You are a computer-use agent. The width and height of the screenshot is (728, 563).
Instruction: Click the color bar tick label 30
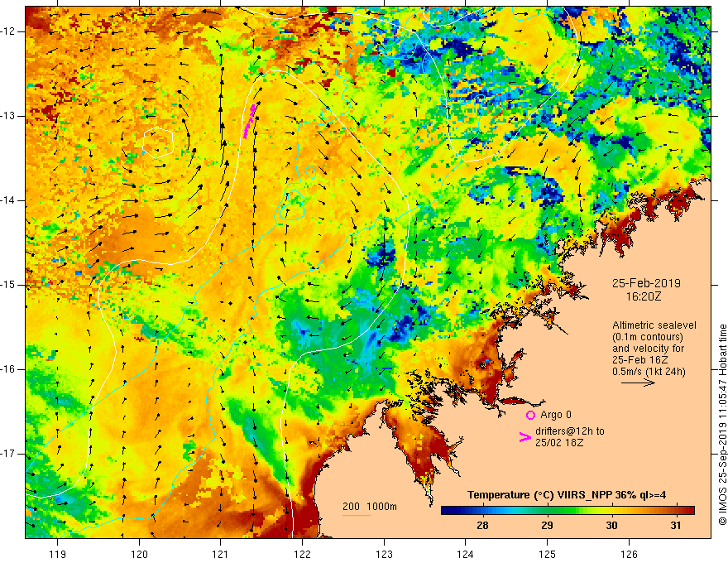click(x=611, y=526)
